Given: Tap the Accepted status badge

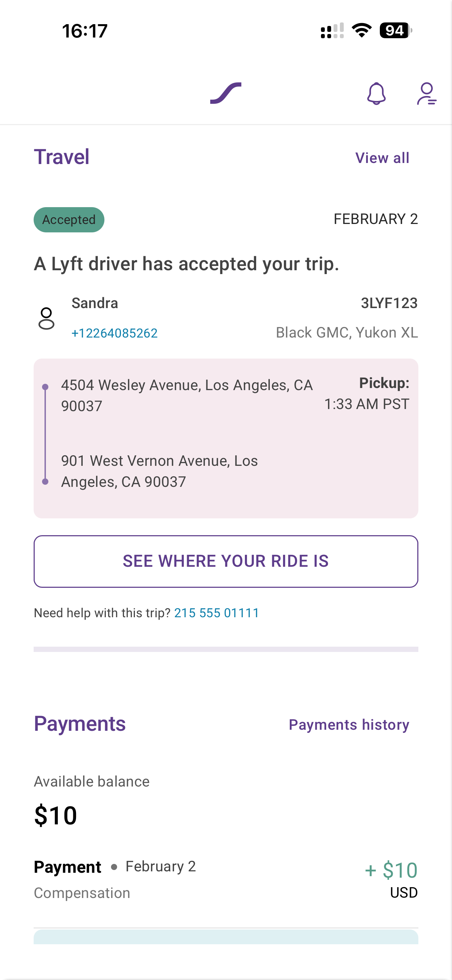Looking at the screenshot, I should click(69, 219).
